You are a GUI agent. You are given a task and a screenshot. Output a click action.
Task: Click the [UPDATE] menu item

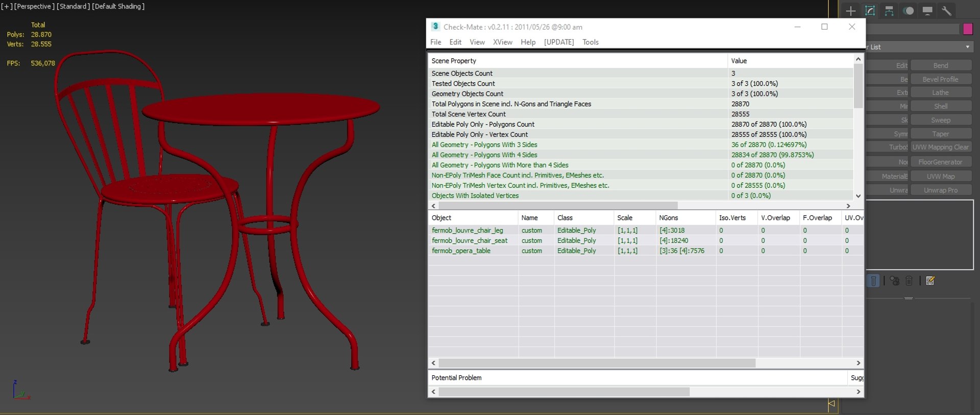point(559,42)
